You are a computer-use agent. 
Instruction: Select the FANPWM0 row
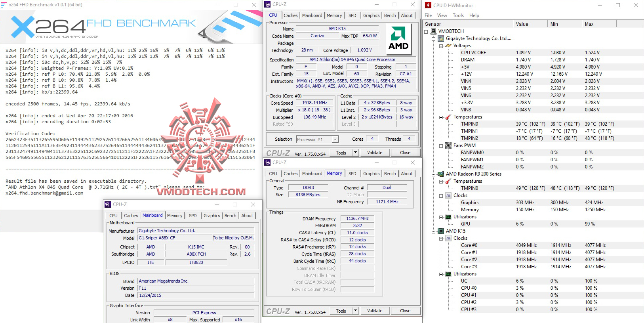tap(533, 153)
